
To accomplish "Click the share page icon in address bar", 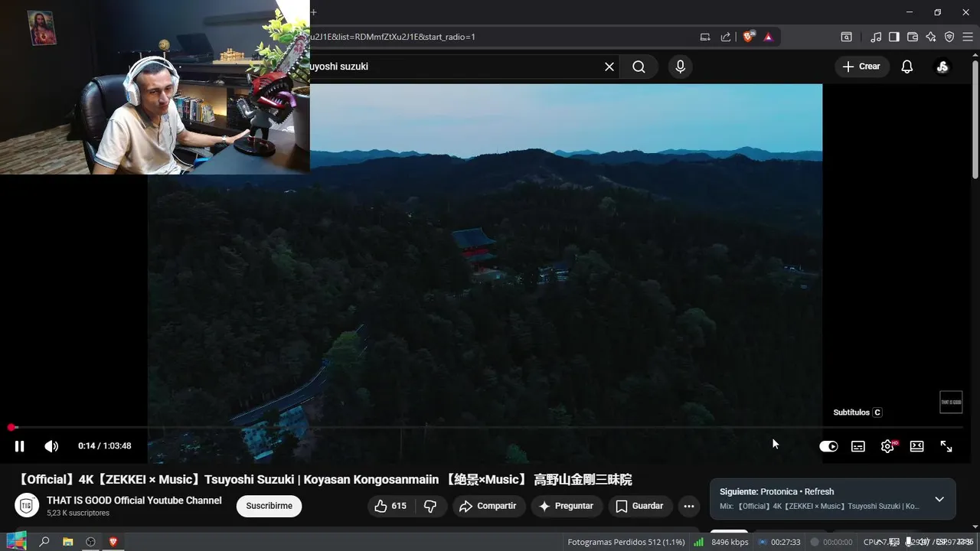I will tap(725, 37).
